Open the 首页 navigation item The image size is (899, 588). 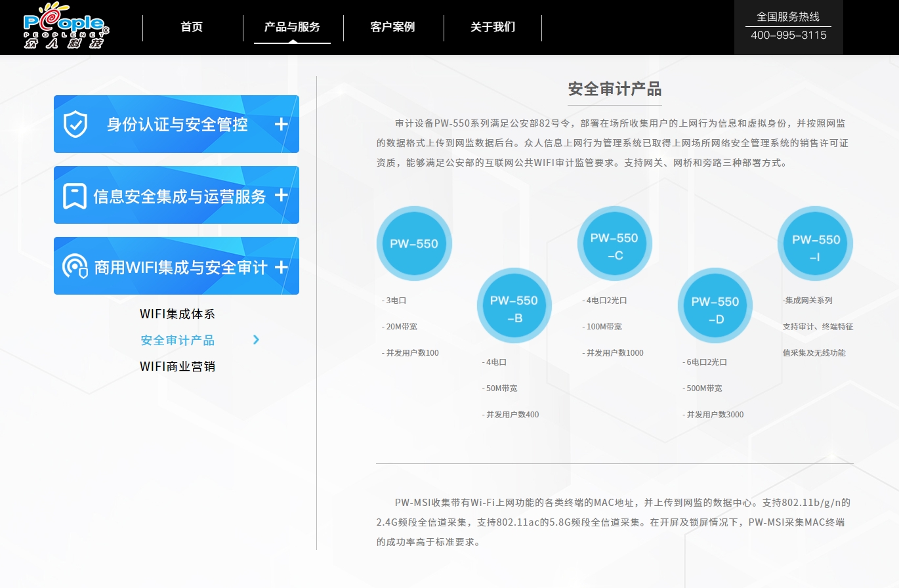coord(192,27)
